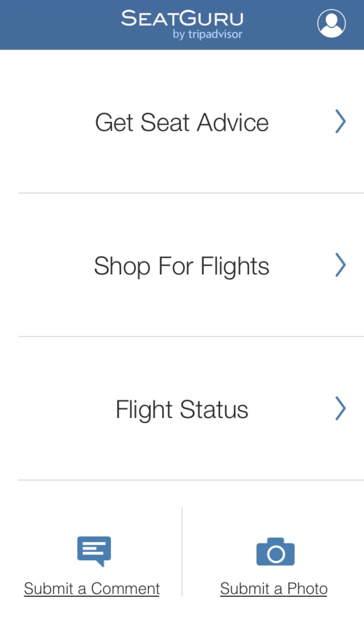Image resolution: width=364 pixels, height=623 pixels.
Task: Tap the lens circle of the camera icon
Action: tap(276, 554)
